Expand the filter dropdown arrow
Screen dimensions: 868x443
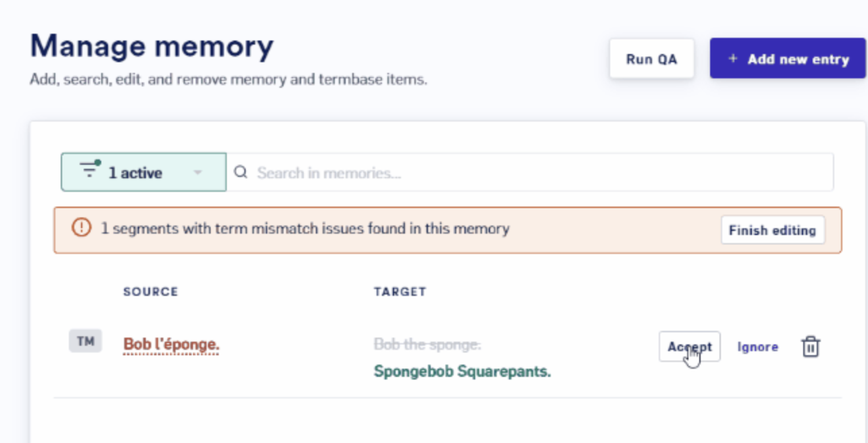click(198, 173)
